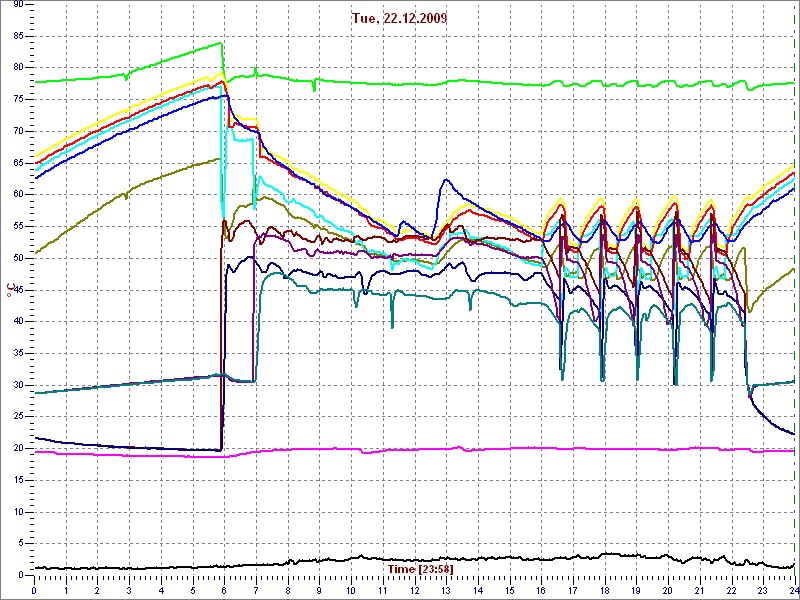Viewport: 800px width, 600px height.
Task: Pick hour 19 on the time axis
Action: click(636, 590)
